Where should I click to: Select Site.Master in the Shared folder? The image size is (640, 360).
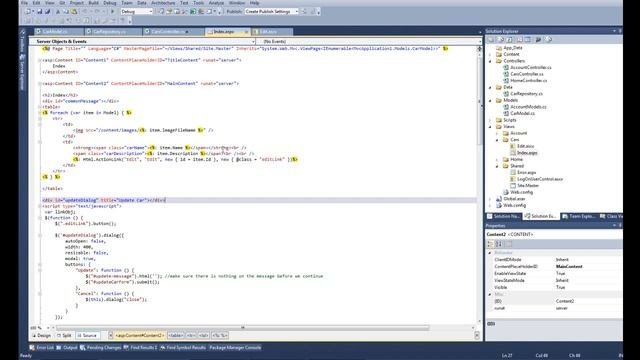tap(528, 186)
